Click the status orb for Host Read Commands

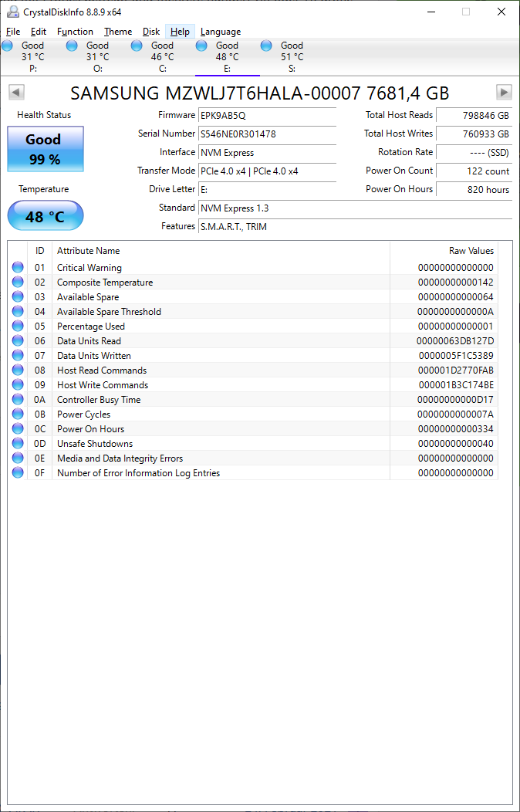(18, 370)
